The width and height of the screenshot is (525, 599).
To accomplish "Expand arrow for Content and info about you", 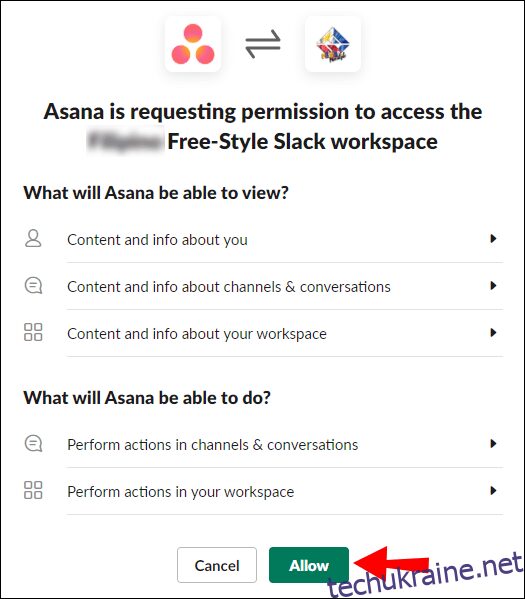I will click(493, 239).
